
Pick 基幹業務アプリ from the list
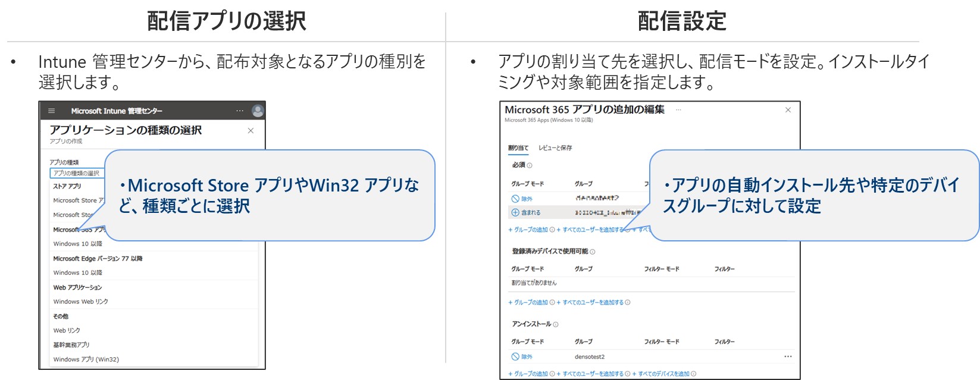click(x=71, y=345)
